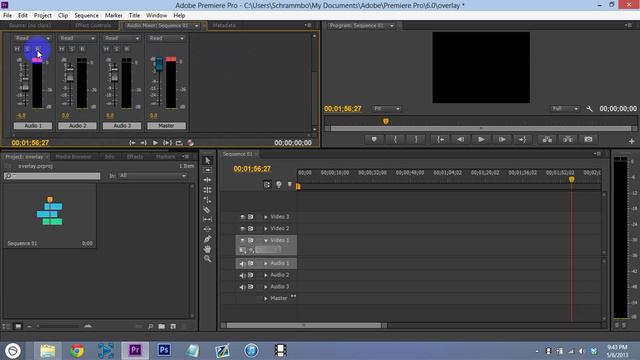This screenshot has width=640, height=360.
Task: Open Master automation mode Read dropdown
Action: point(166,38)
